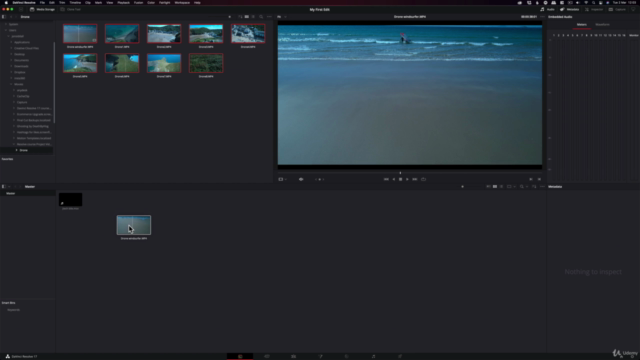The width and height of the screenshot is (640, 360).
Task: Move the viewer scrub bar playhead
Action: coord(400,173)
